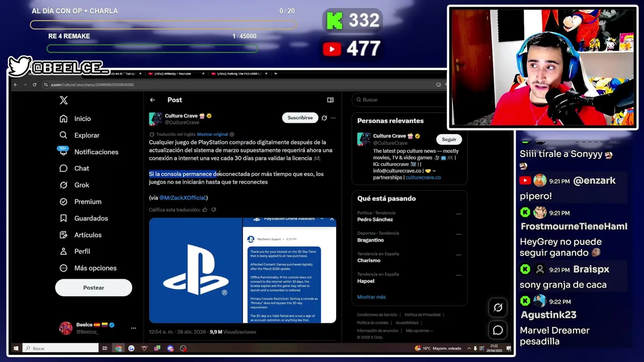The height and width of the screenshot is (362, 644).
Task: Open Más opciones in the sidebar
Action: (x=88, y=268)
